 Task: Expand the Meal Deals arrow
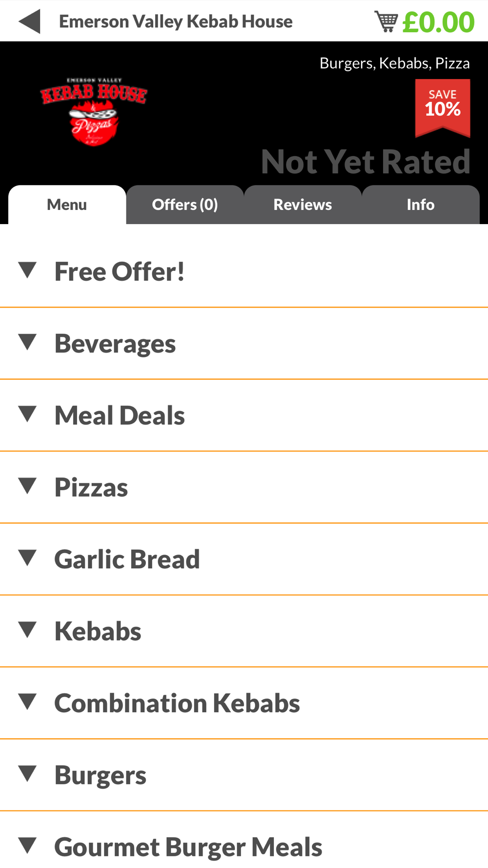(x=27, y=414)
